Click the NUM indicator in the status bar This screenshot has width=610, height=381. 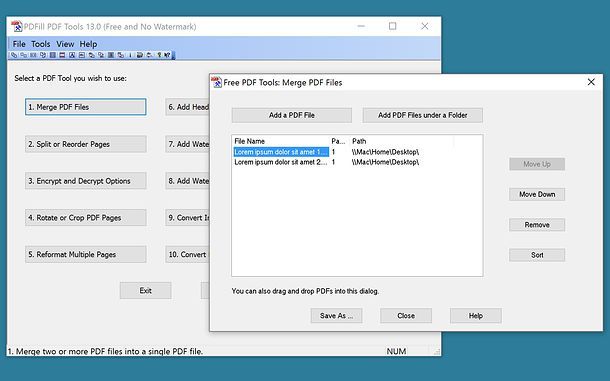396,351
